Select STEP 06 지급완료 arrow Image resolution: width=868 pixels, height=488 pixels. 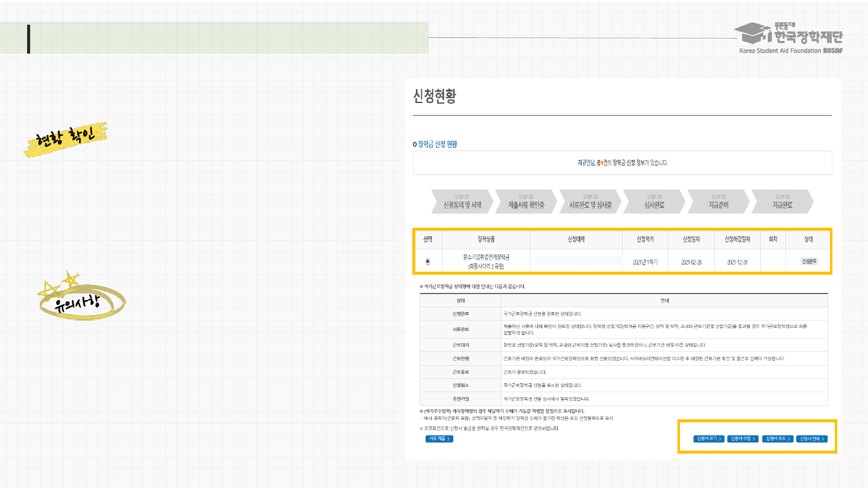[782, 202]
